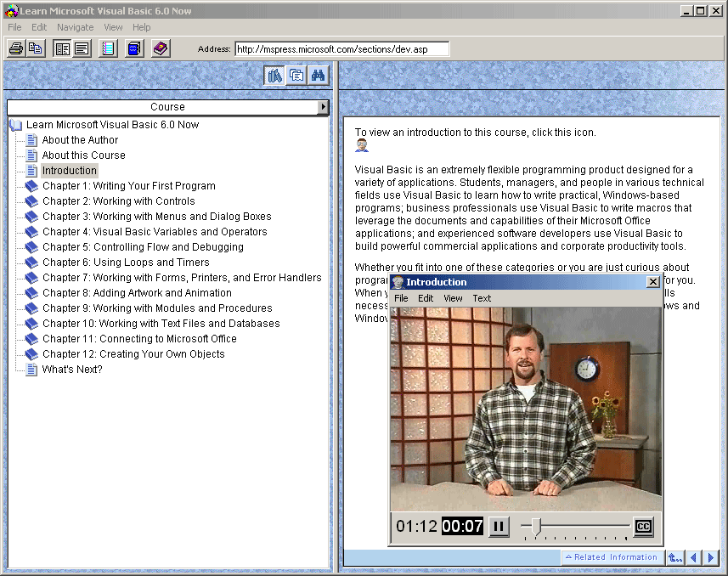Click the Introduction popup title-bar icon
Screen dimensions: 728x576
point(398,282)
